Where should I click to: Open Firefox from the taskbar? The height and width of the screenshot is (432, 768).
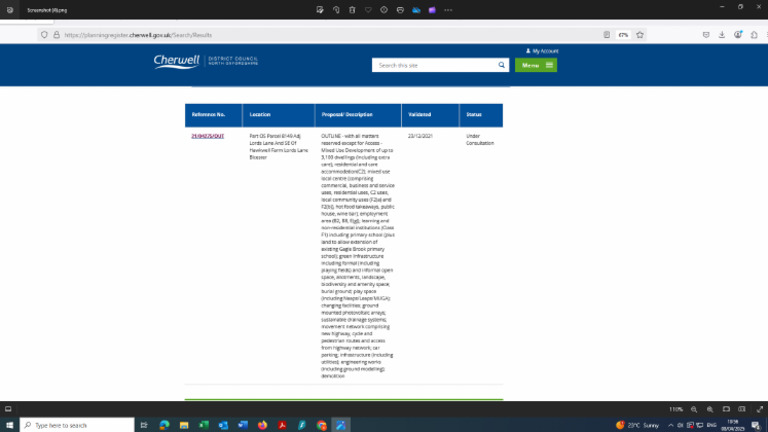coord(263,425)
